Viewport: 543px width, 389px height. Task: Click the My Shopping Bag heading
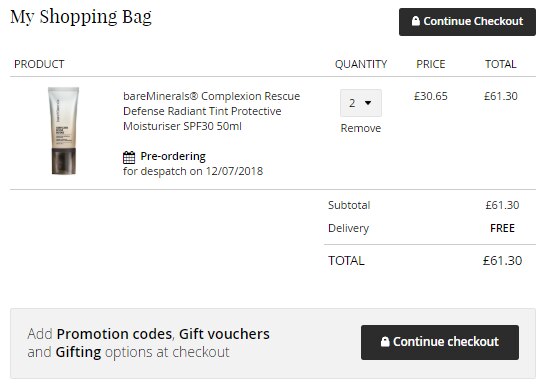pos(81,17)
